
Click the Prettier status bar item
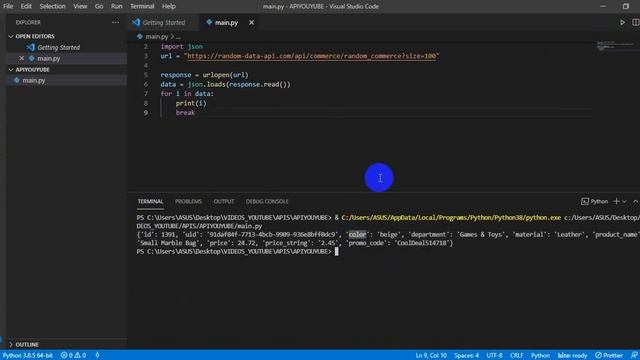pyautogui.click(x=609, y=356)
